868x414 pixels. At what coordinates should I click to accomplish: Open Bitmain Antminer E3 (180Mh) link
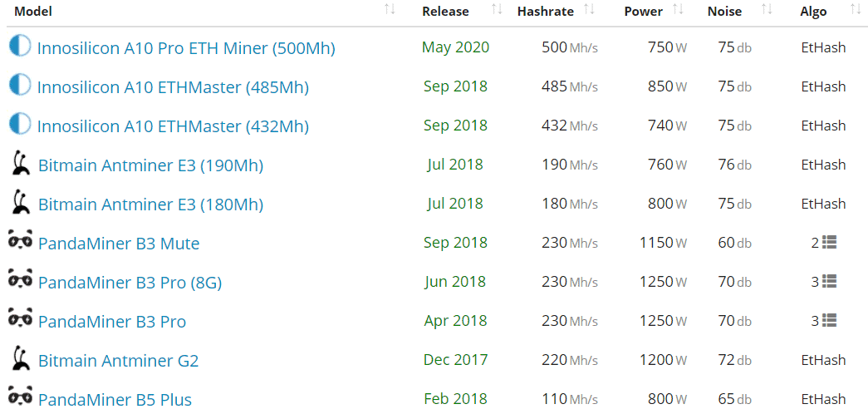150,205
